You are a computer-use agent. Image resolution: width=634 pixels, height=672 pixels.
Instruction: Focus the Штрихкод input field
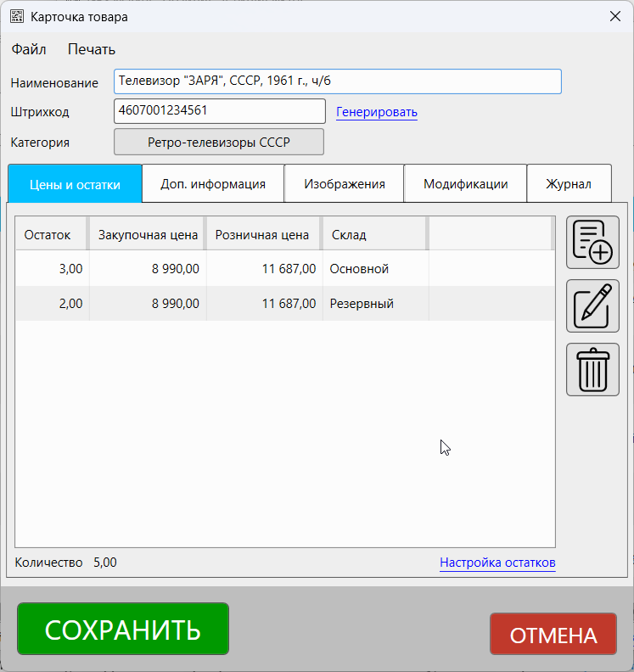[219, 111]
